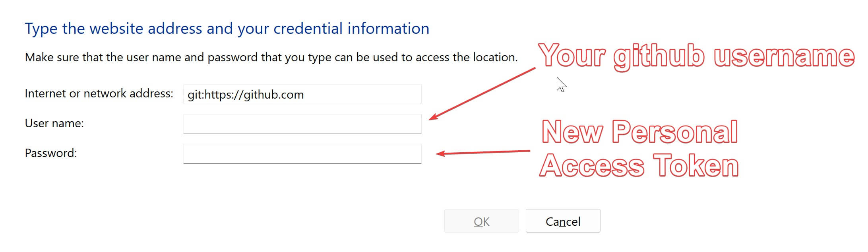Click the 'Internet or network address:' label
This screenshot has height=252, width=868.
tap(99, 93)
